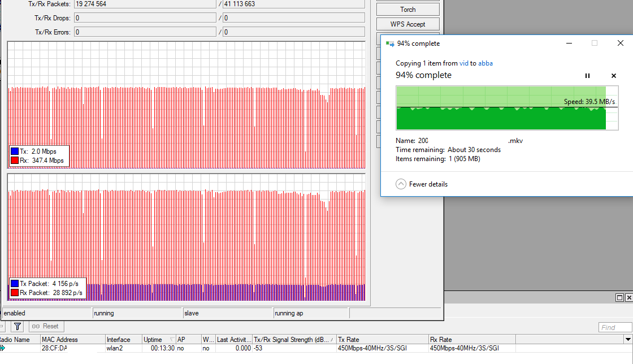Click the filter funnel icon
The image size is (633, 364).
[x=18, y=326]
